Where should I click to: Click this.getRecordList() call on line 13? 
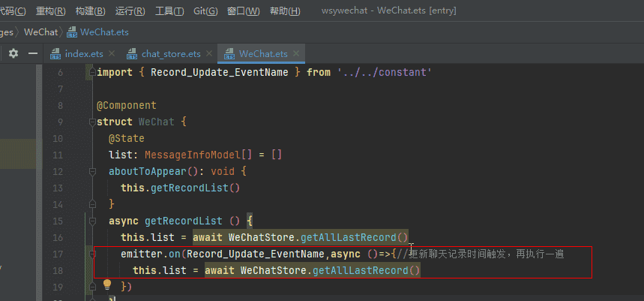180,188
